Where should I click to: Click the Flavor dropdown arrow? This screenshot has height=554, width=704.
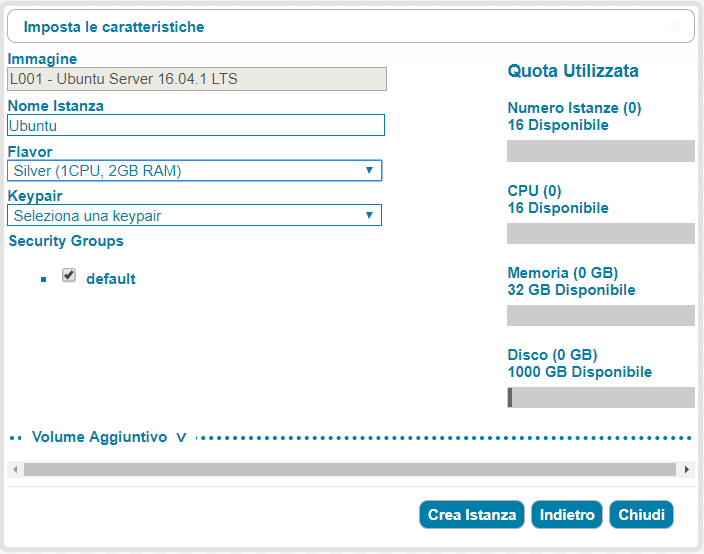coord(369,171)
